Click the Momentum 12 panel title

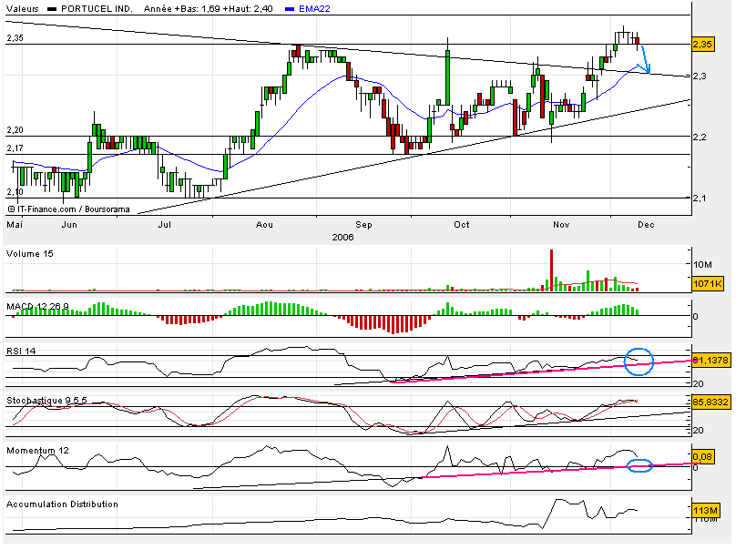coord(37,451)
